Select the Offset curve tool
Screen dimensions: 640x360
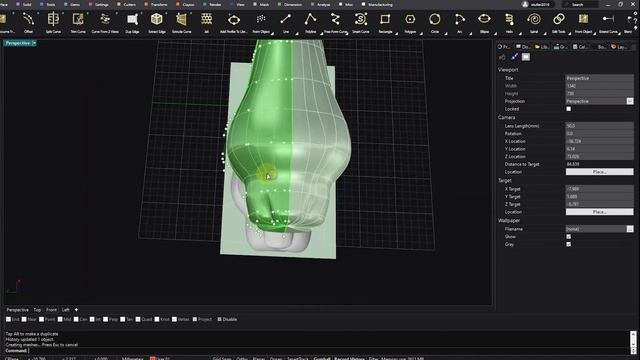[x=28, y=22]
